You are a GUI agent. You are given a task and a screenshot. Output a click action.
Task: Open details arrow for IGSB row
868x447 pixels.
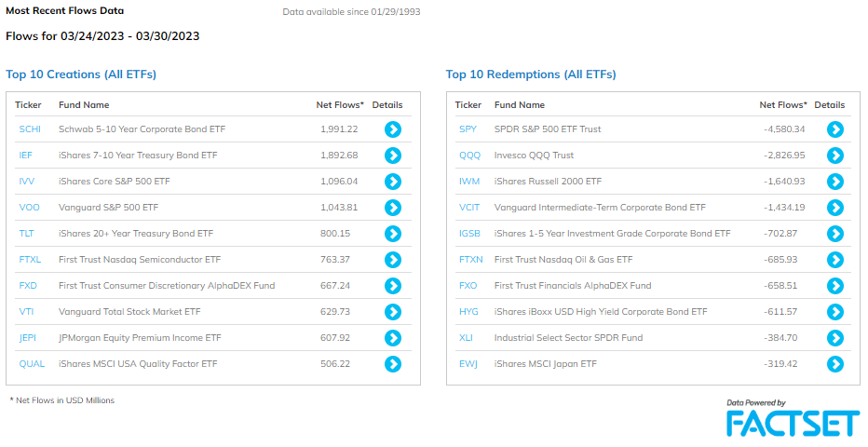coord(835,234)
